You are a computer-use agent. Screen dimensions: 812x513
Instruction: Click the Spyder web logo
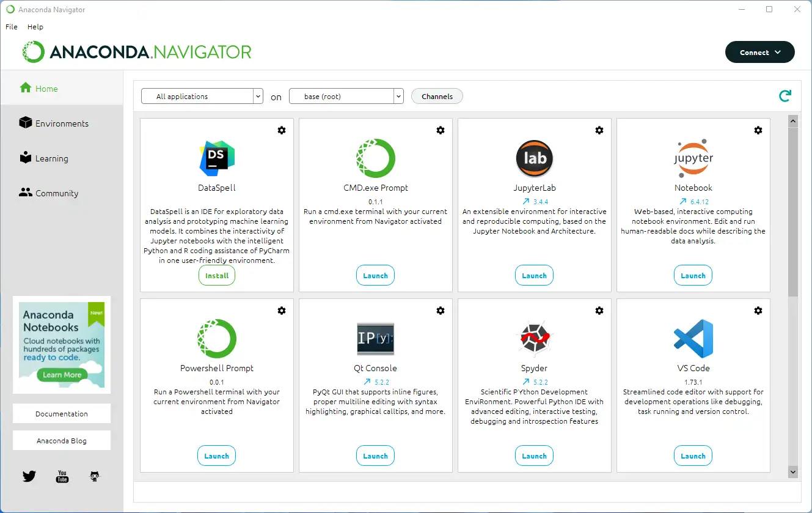[535, 339]
